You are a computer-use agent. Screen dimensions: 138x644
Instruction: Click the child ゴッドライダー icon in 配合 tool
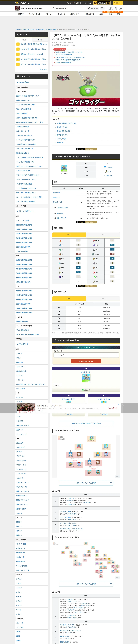coord(86,378)
